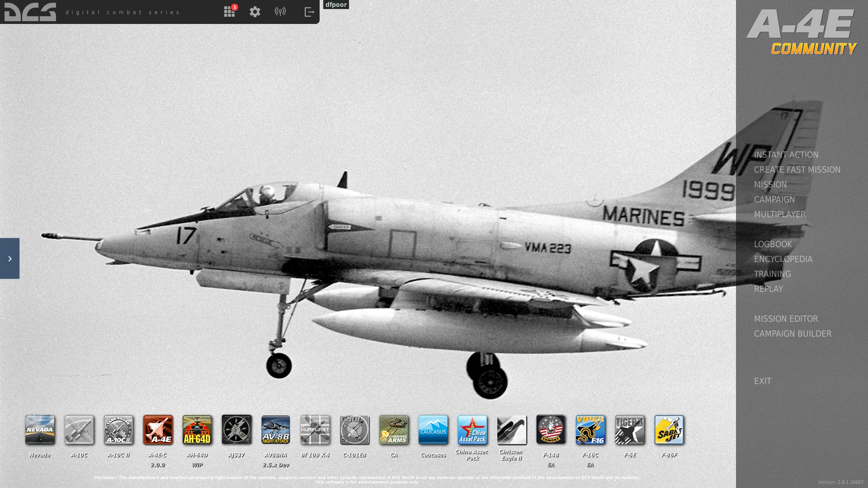Open the Multiplayer menu item

pos(779,215)
